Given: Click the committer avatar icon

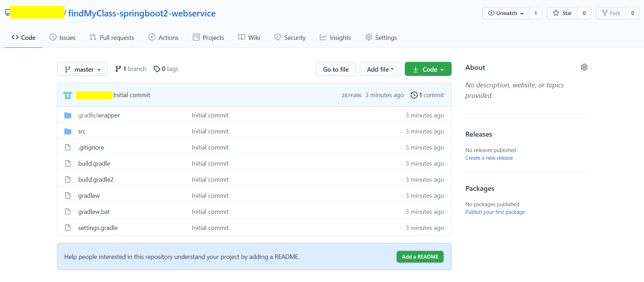Looking at the screenshot, I should [68, 95].
